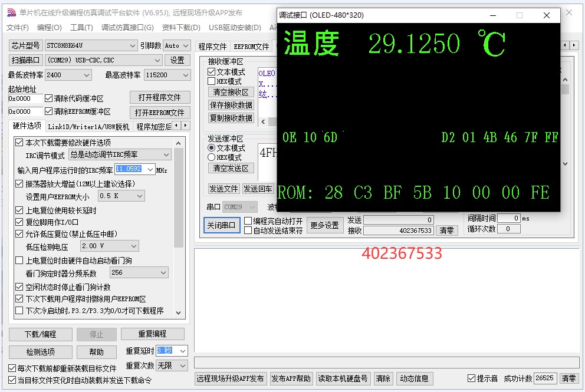Open the 引脚数 Auto dropdown
The height and width of the screenshot is (392, 585).
(x=177, y=45)
